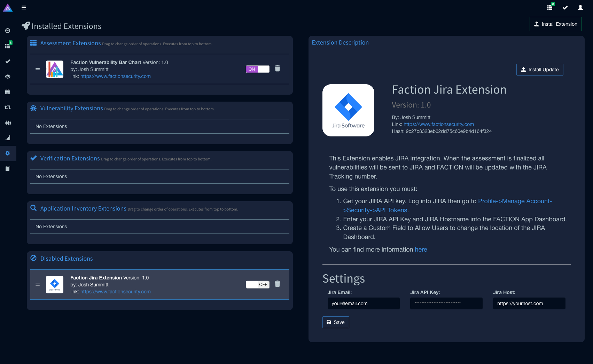Select the Faction Jira Extension thumbnail in the list
This screenshot has height=364, width=593.
pyautogui.click(x=55, y=285)
